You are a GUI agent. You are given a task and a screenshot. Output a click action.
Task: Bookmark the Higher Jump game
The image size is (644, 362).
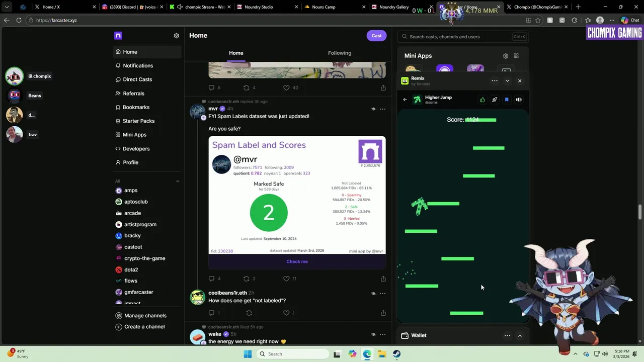point(507,100)
